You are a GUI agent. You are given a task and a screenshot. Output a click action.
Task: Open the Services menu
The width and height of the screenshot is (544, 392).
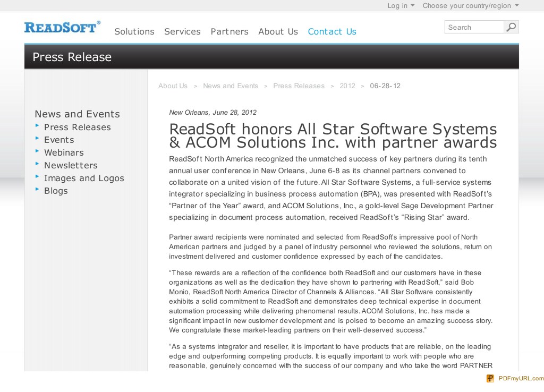182,31
